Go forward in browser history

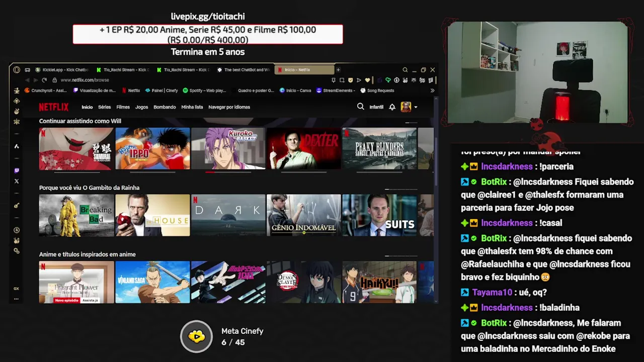(36, 80)
